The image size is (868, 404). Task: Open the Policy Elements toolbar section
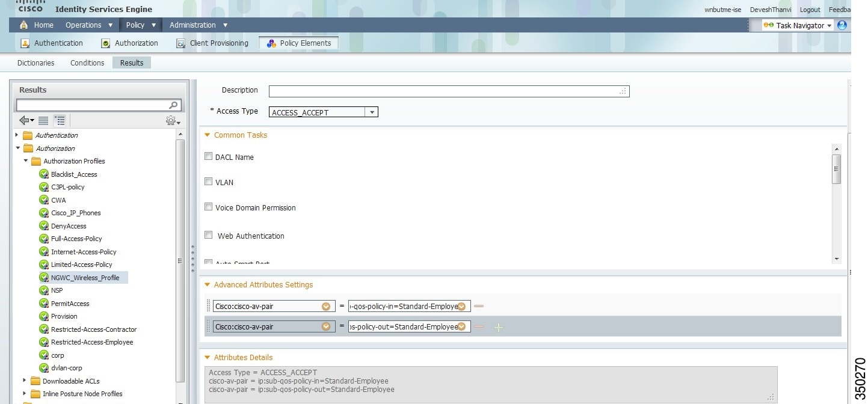tap(298, 43)
